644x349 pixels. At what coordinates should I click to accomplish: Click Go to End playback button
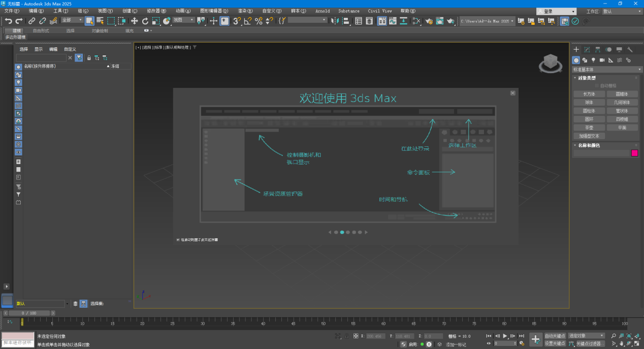(521, 336)
